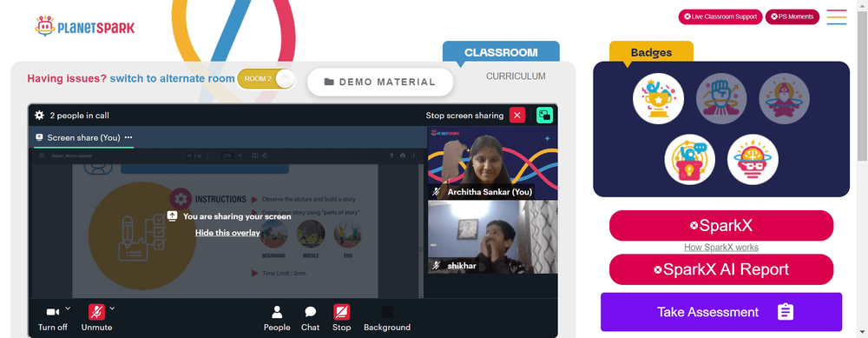Turn off the camera

click(53, 319)
